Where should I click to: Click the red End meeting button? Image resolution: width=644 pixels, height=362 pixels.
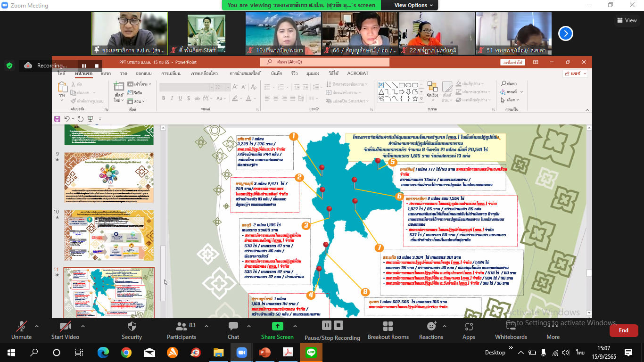tap(624, 330)
